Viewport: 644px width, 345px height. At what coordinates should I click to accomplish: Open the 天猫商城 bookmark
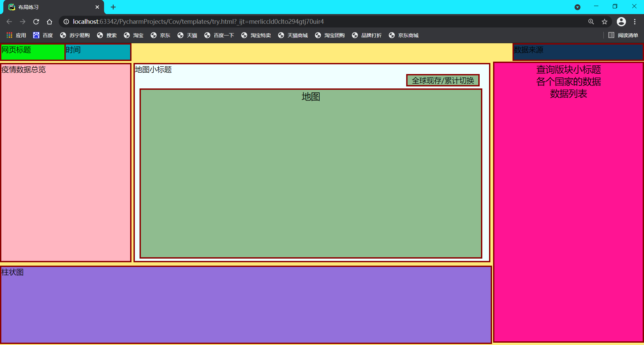coord(293,35)
